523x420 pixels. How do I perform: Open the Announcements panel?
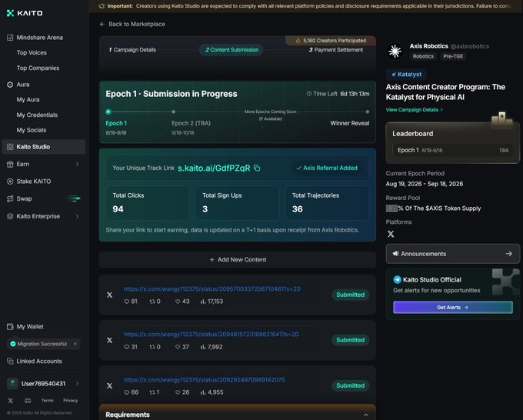[x=452, y=254]
